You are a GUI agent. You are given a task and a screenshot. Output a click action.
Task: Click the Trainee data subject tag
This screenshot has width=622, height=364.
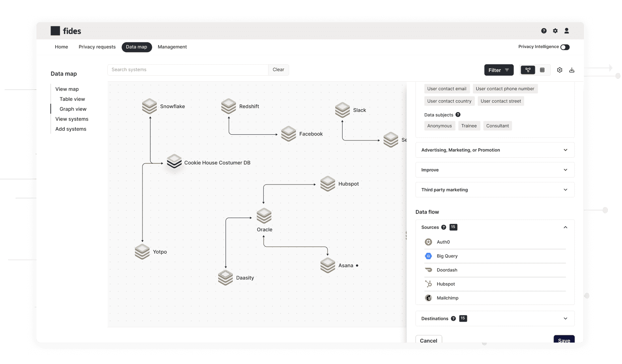[469, 126]
